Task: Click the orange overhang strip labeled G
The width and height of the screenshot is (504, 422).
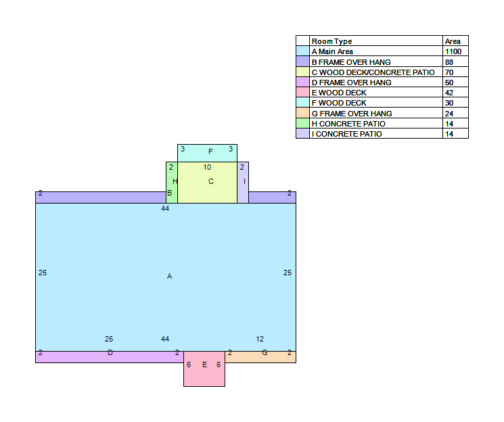Action: [260, 357]
